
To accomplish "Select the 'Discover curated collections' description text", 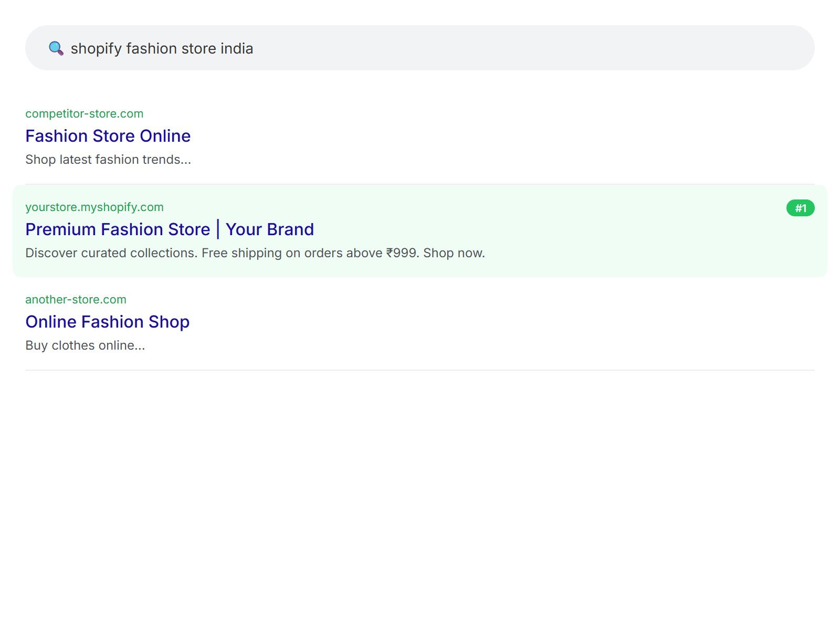I will pos(255,253).
